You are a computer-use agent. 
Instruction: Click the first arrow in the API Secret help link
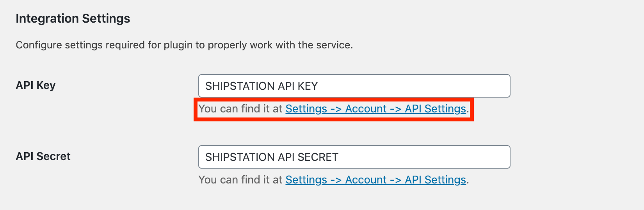336,180
